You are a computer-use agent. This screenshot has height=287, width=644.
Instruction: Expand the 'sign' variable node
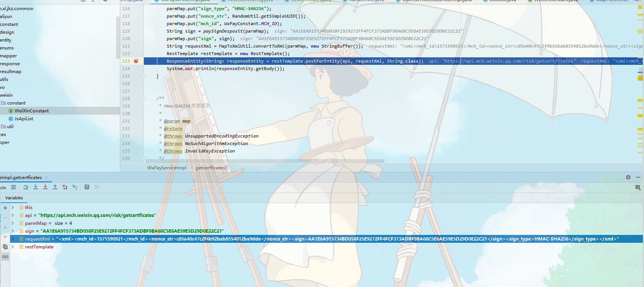coord(12,231)
